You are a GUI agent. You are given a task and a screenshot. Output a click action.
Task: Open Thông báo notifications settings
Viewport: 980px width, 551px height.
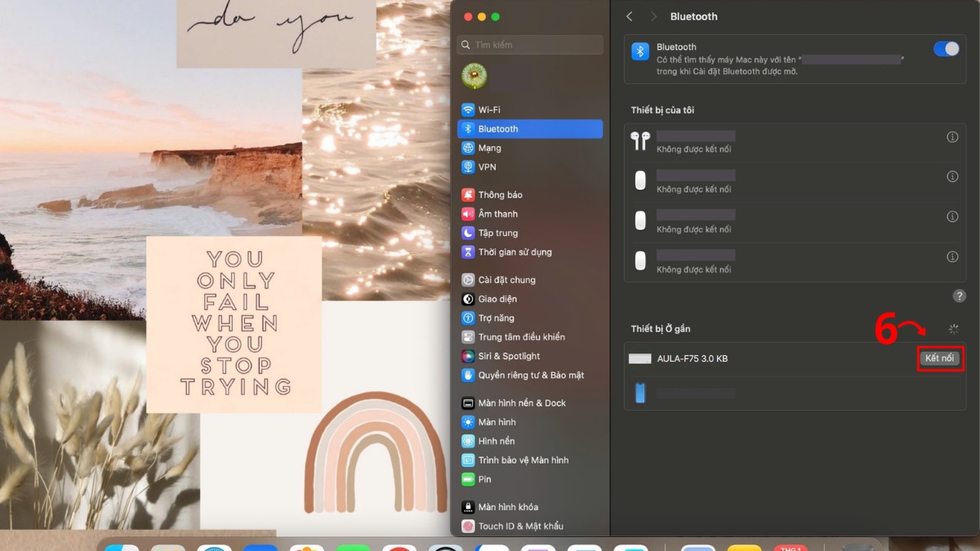pyautogui.click(x=530, y=195)
